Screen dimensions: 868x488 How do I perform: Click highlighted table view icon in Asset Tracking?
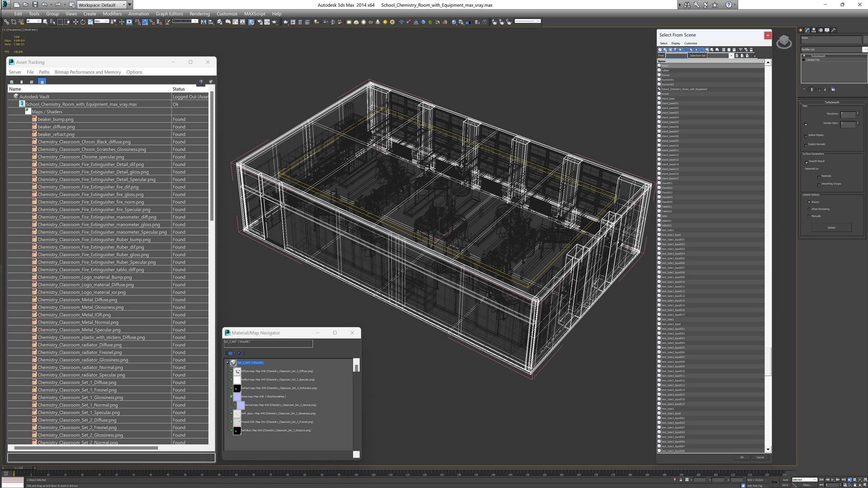pyautogui.click(x=42, y=82)
